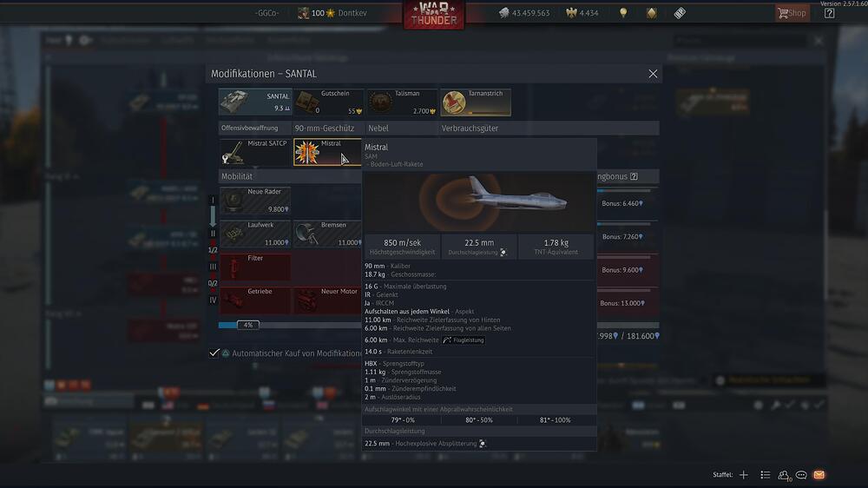The image size is (868, 488).
Task: Click the 79° - 0% ricochet angle cell
Action: [403, 420]
